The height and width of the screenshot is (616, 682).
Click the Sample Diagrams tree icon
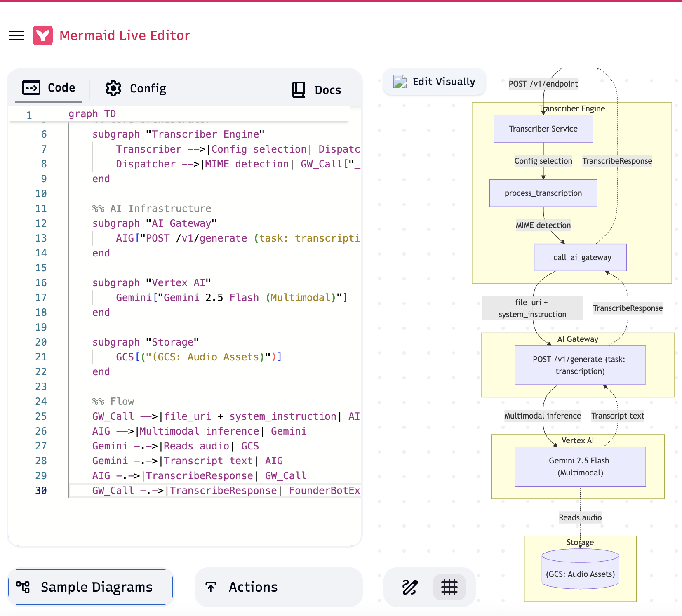click(23, 587)
